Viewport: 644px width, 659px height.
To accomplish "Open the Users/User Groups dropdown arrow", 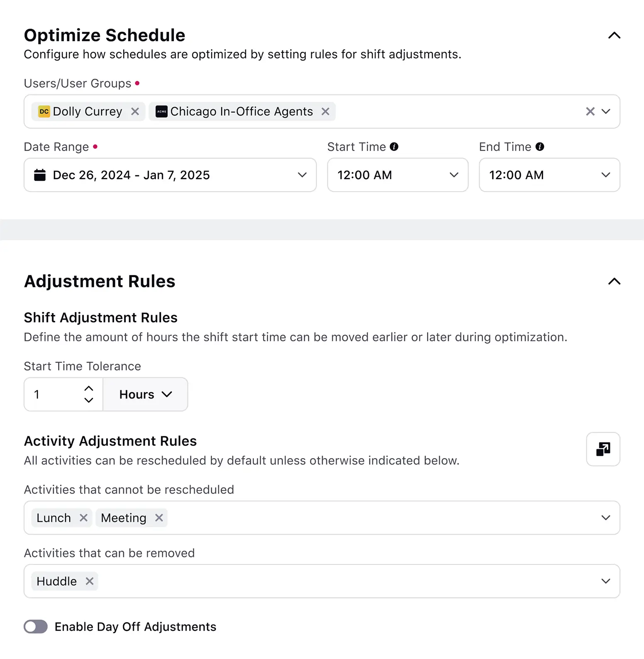I will (606, 112).
